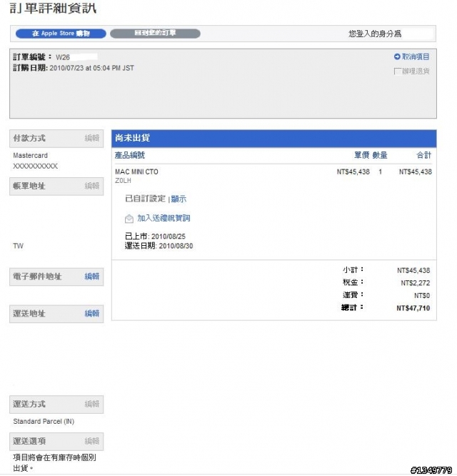Click the 已自訂設定 label
This screenshot has width=457, height=476.
[x=145, y=199]
